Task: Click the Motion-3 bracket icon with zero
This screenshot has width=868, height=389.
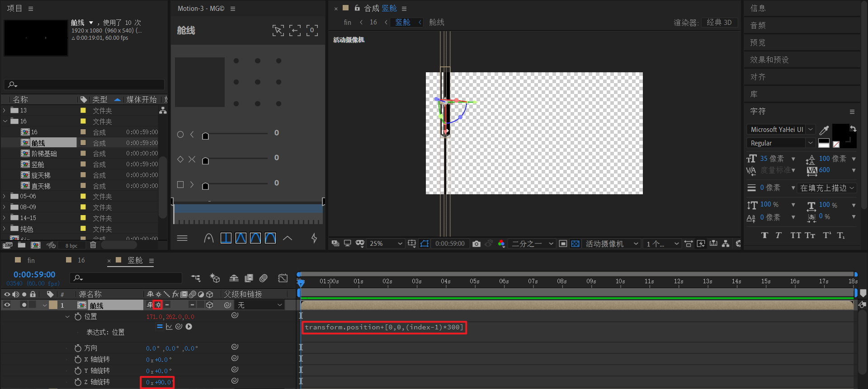Action: 312,30
